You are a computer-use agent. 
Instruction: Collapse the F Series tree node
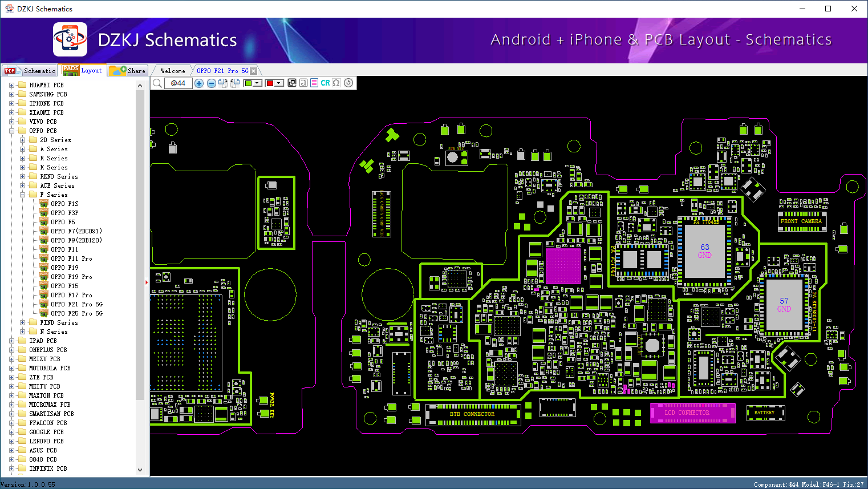point(23,195)
